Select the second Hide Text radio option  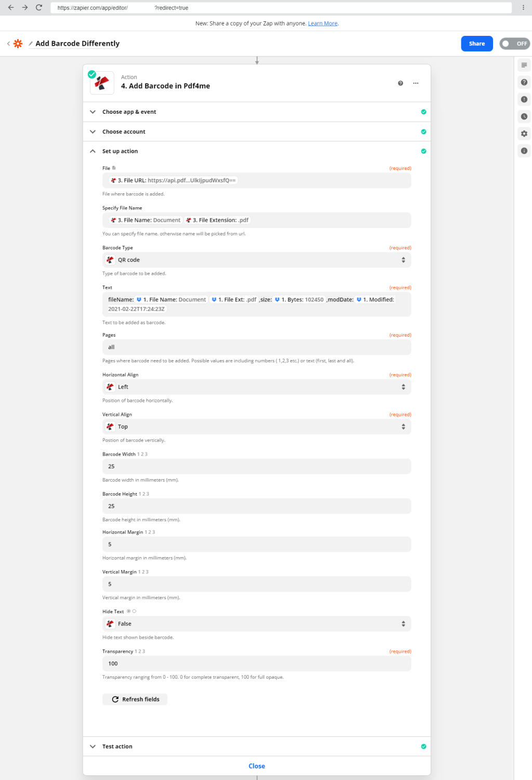[x=134, y=611]
